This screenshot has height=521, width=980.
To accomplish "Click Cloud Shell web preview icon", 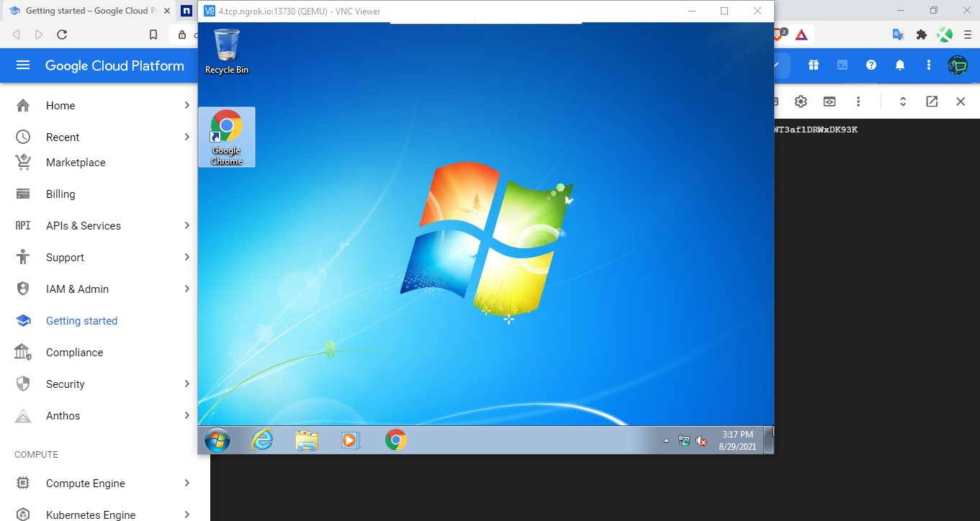I will (830, 101).
